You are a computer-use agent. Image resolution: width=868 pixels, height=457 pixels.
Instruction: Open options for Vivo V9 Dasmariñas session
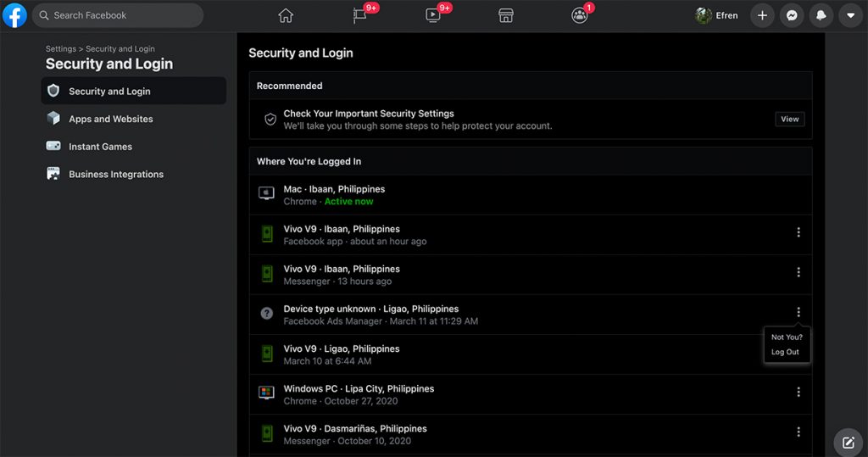tap(798, 432)
